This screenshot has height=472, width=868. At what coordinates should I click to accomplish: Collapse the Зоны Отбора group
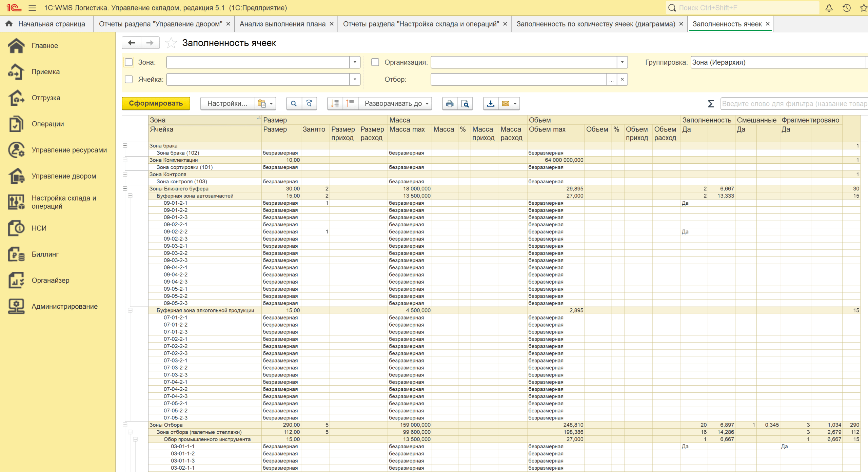(x=125, y=425)
